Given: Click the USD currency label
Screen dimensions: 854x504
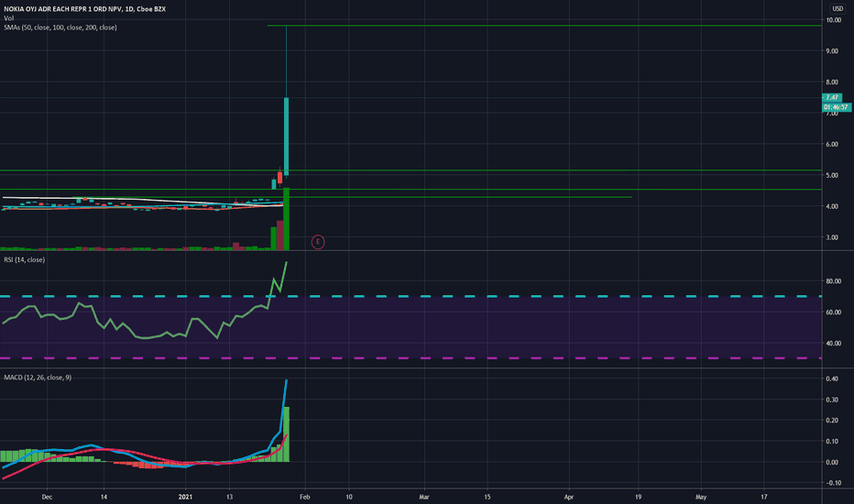Looking at the screenshot, I should point(838,9).
